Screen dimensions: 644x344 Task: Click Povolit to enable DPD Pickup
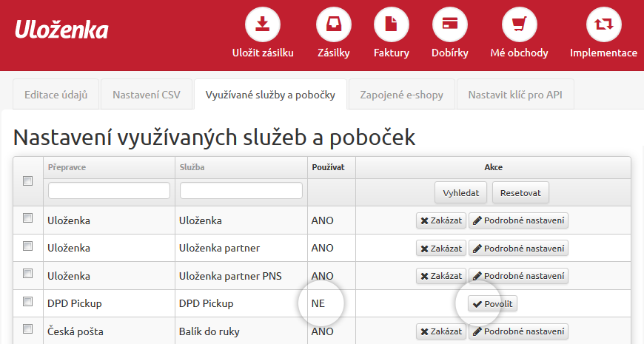click(492, 304)
